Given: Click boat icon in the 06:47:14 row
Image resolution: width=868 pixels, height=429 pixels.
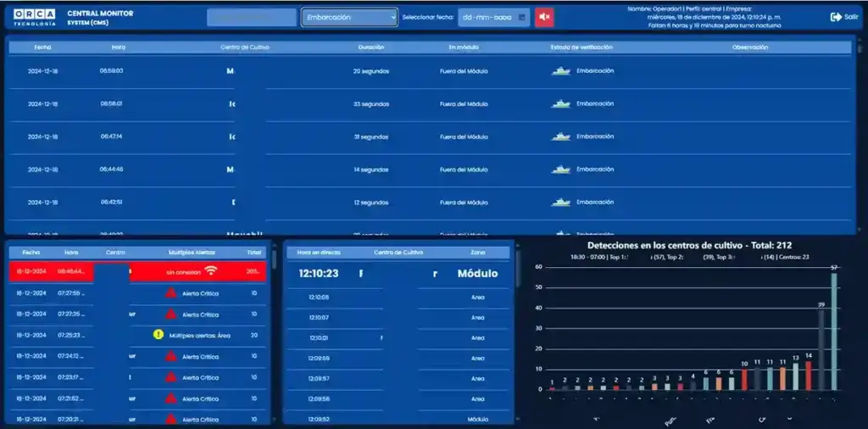Looking at the screenshot, I should tap(560, 136).
